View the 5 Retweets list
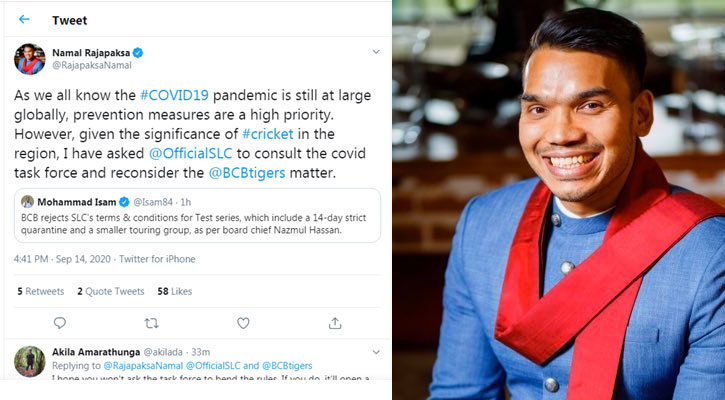 click(41, 291)
